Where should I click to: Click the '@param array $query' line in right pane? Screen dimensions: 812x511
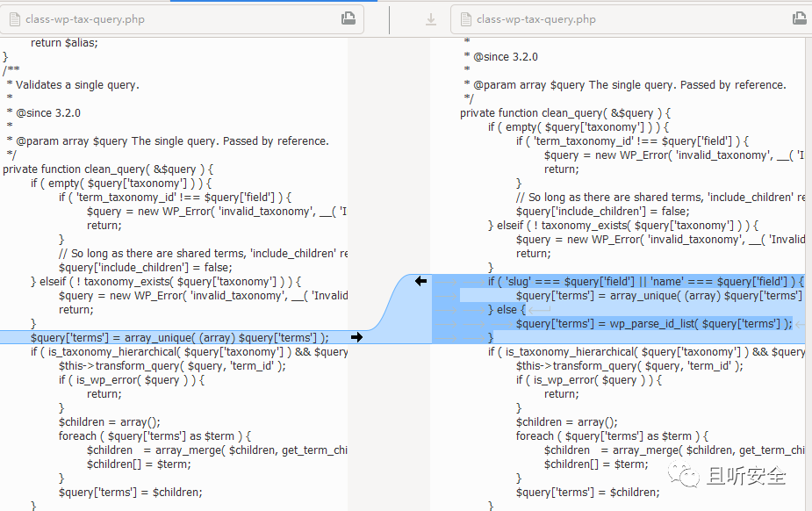click(x=625, y=85)
